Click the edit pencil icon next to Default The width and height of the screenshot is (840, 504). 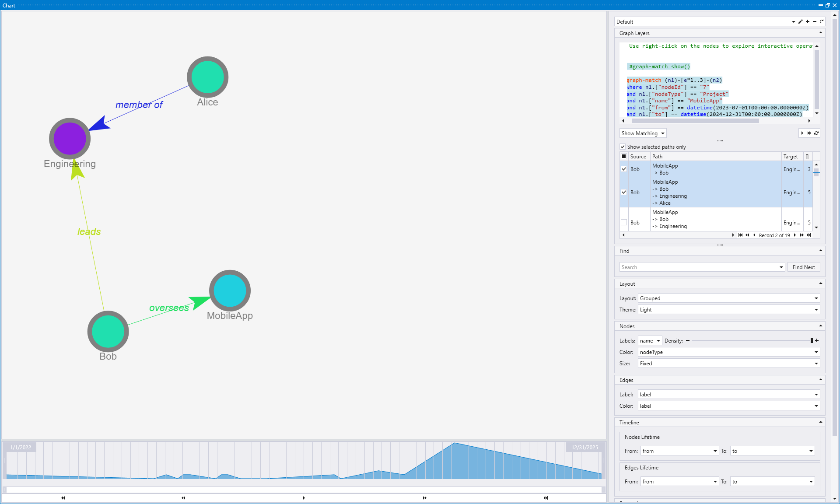pyautogui.click(x=801, y=21)
